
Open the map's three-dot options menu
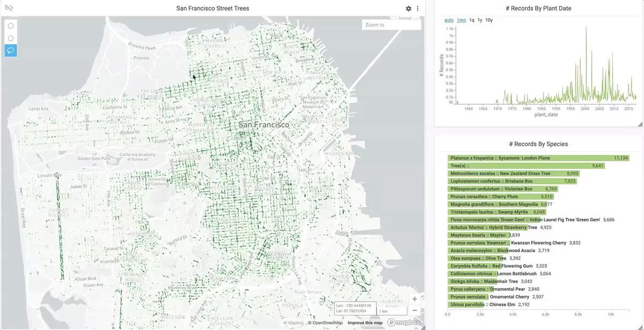tap(418, 9)
